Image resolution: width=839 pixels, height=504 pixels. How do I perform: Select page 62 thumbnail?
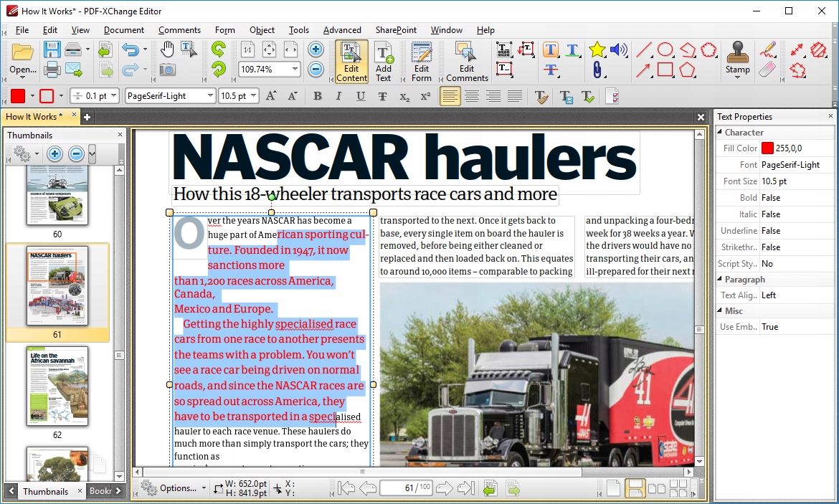click(x=57, y=386)
